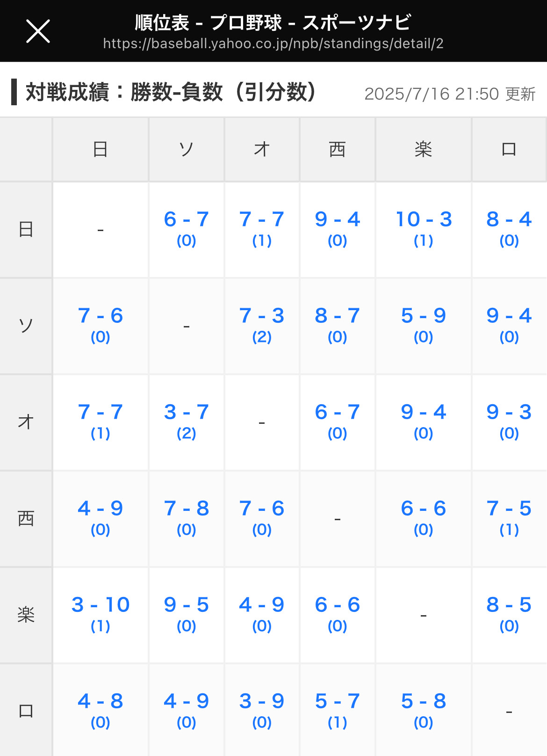Tap the 対戦成績 section heading

(x=171, y=92)
